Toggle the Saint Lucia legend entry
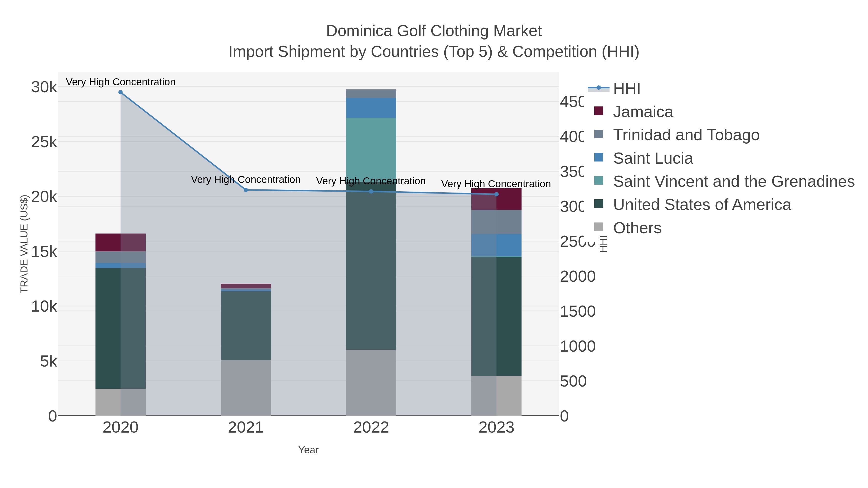 (x=640, y=158)
